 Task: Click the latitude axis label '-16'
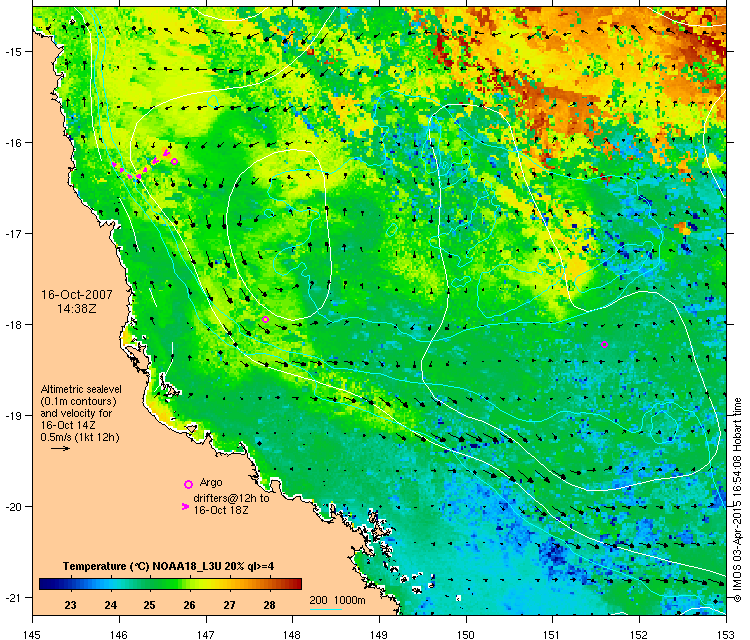point(12,143)
